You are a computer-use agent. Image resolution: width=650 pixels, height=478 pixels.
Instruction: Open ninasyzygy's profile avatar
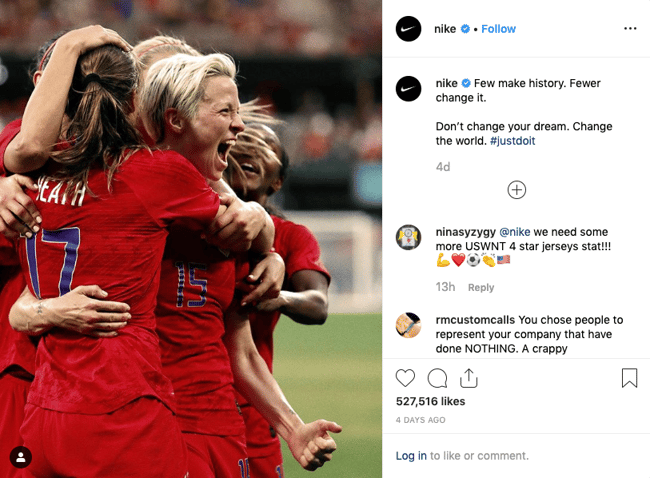pos(408,237)
